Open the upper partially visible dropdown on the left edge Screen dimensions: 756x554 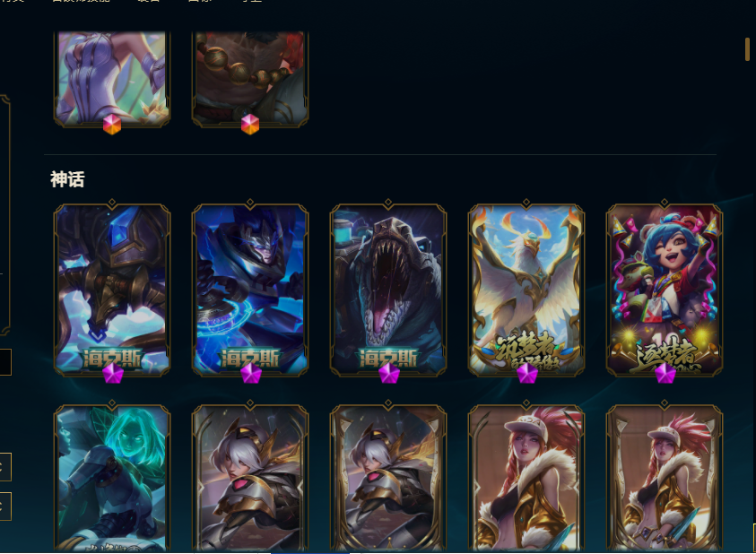point(5,467)
